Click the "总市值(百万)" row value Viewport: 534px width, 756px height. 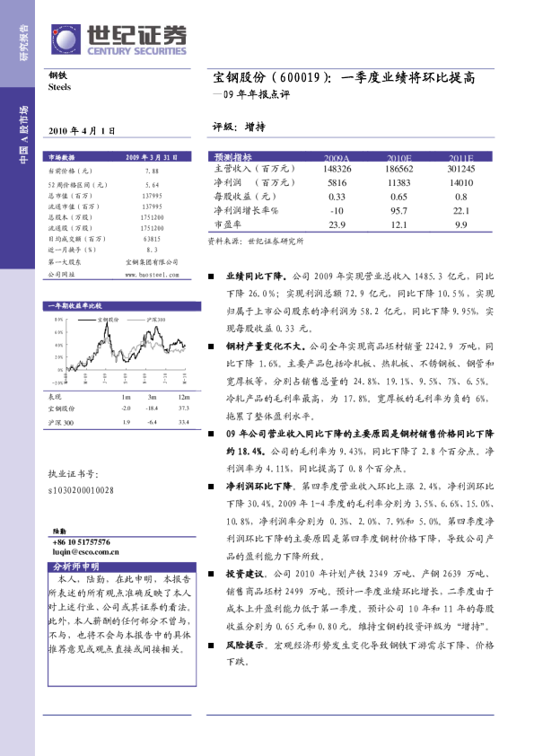coord(152,196)
